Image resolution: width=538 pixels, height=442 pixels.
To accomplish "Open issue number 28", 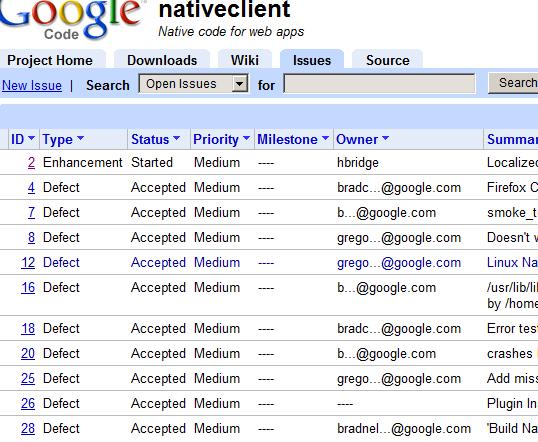I will [28, 429].
